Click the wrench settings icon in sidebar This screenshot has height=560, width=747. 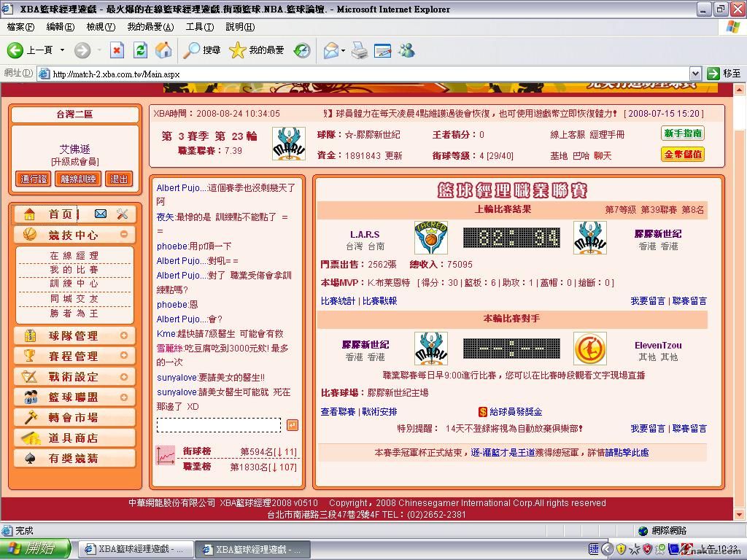122,214
